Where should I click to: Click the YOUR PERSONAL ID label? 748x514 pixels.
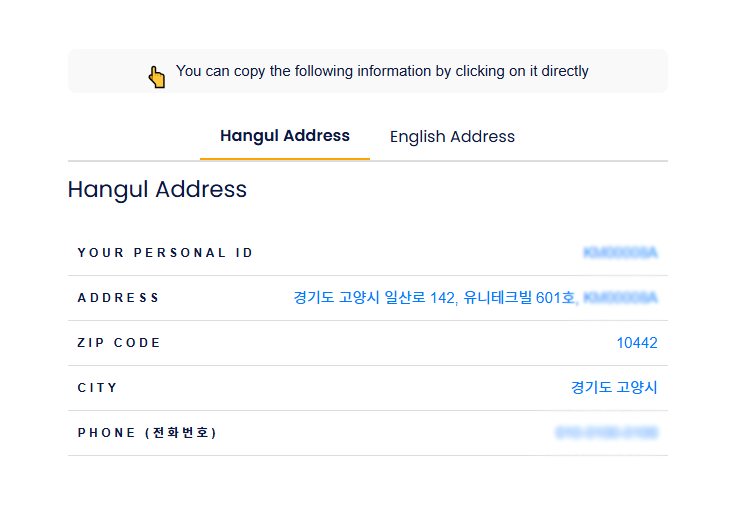[165, 252]
